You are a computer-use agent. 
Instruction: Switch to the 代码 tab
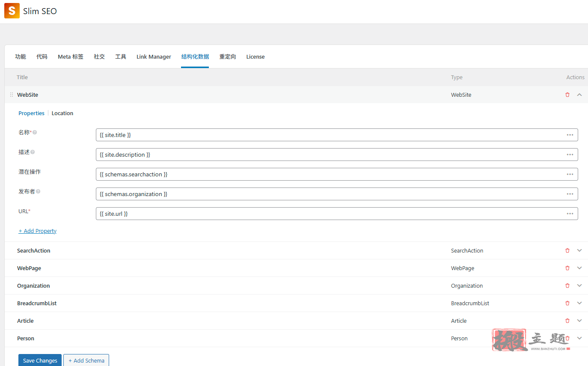click(42, 57)
